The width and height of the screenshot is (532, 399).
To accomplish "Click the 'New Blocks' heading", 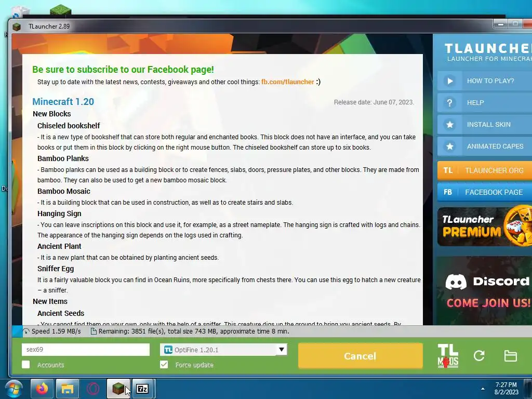I will tap(51, 114).
